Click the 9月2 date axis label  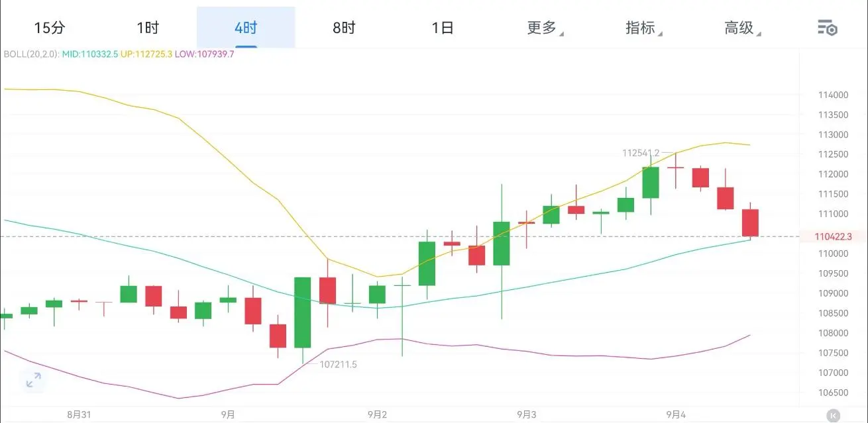[x=377, y=414]
